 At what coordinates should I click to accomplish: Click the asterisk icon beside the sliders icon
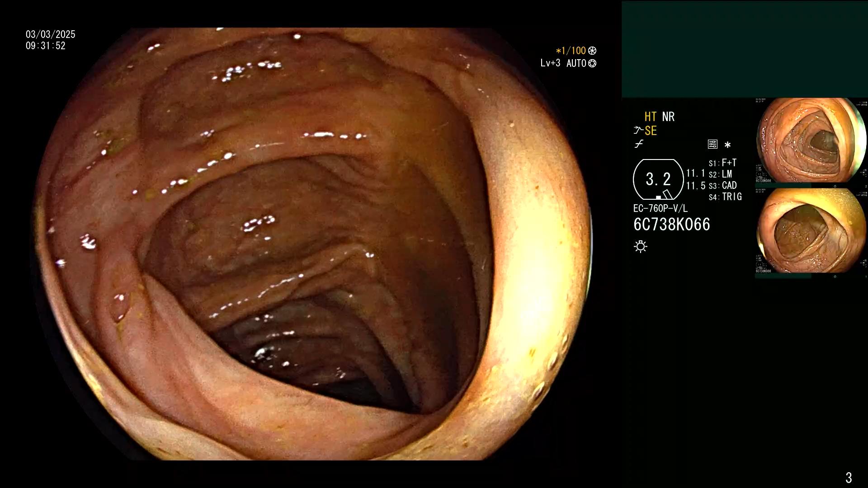[727, 145]
